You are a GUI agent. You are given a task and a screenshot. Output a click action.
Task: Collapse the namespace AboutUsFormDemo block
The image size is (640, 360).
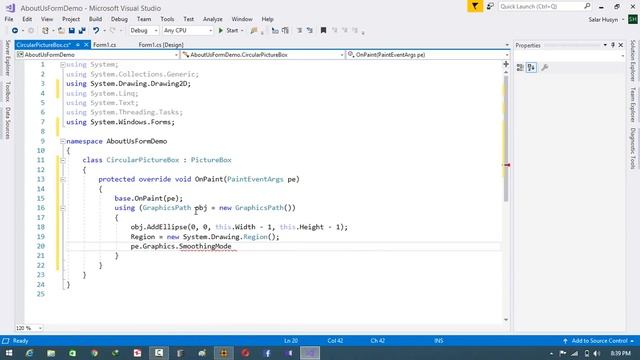click(63, 141)
